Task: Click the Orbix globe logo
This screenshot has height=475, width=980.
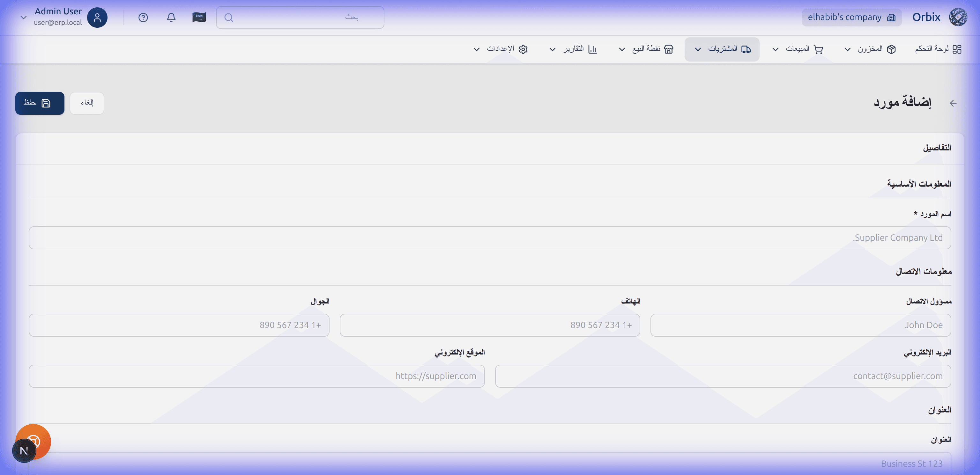Action: pos(958,17)
